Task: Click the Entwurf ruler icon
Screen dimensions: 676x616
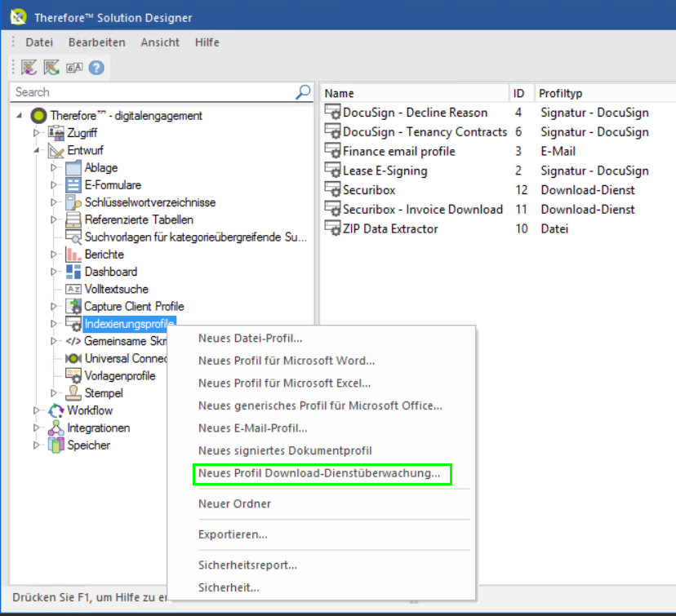Action: [x=56, y=150]
